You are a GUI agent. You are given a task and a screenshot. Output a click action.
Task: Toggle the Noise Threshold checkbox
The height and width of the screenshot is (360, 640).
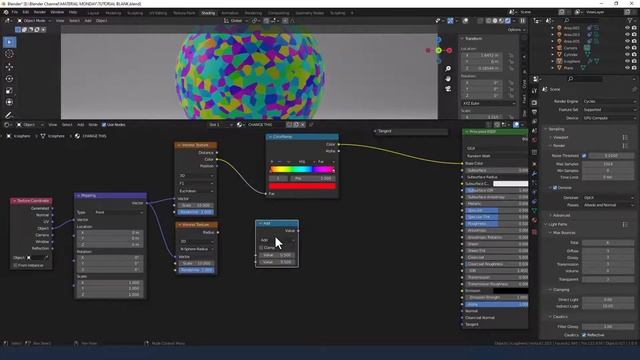click(x=584, y=156)
